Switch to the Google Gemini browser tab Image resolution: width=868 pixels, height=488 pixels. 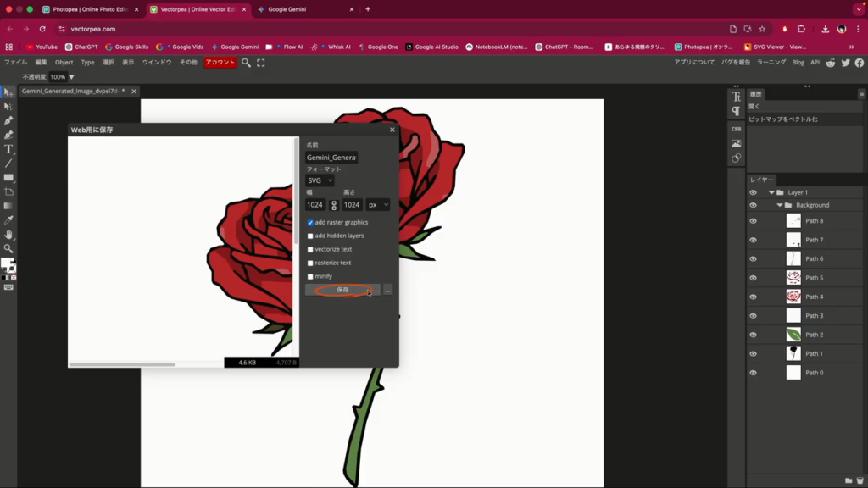(x=297, y=9)
